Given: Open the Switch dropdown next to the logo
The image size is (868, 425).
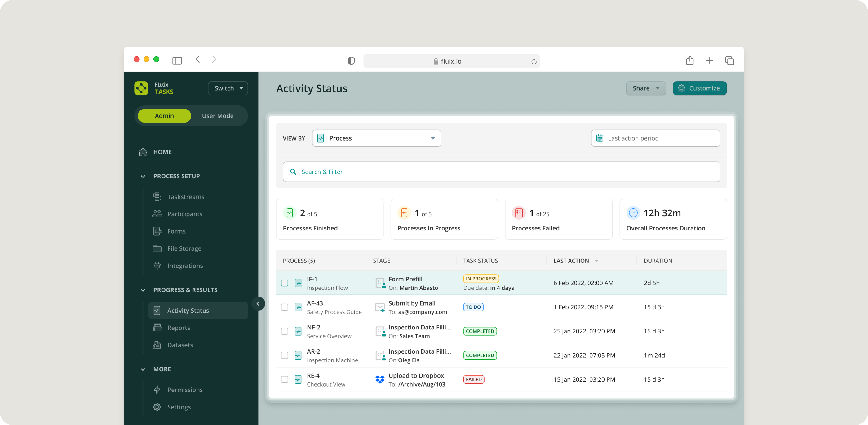Looking at the screenshot, I should click(x=228, y=88).
